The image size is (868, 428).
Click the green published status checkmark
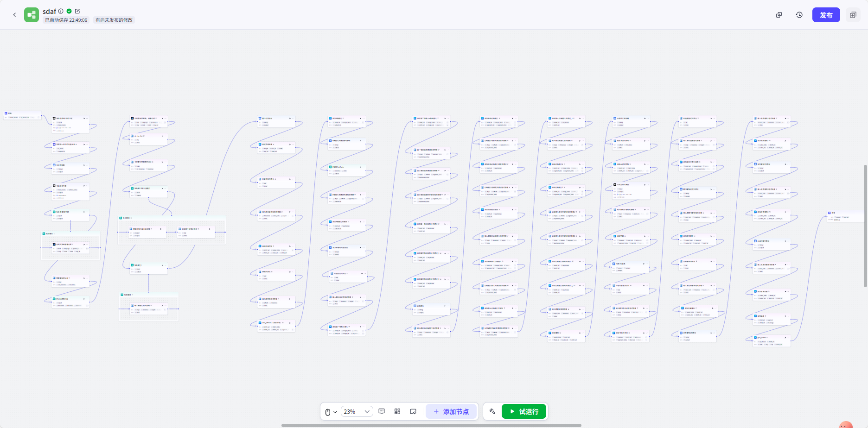[69, 11]
